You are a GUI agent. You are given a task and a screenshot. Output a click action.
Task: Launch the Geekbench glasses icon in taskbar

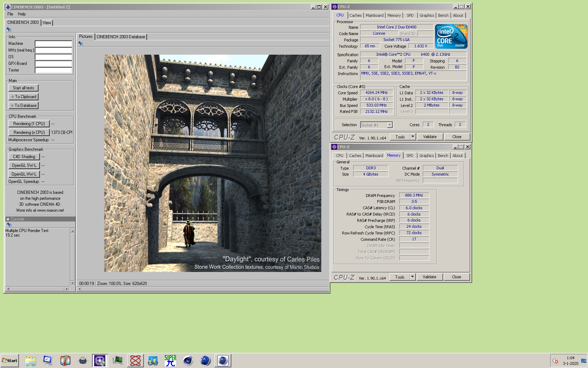153,361
